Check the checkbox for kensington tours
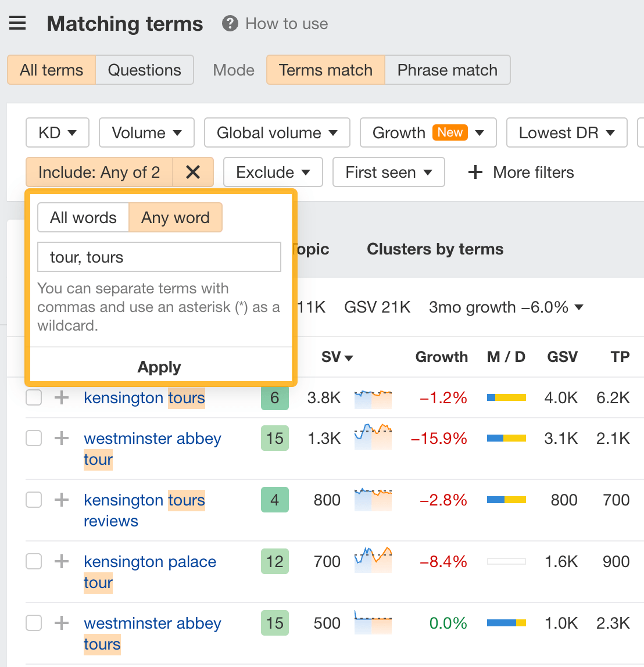This screenshot has height=667, width=644. click(x=33, y=398)
